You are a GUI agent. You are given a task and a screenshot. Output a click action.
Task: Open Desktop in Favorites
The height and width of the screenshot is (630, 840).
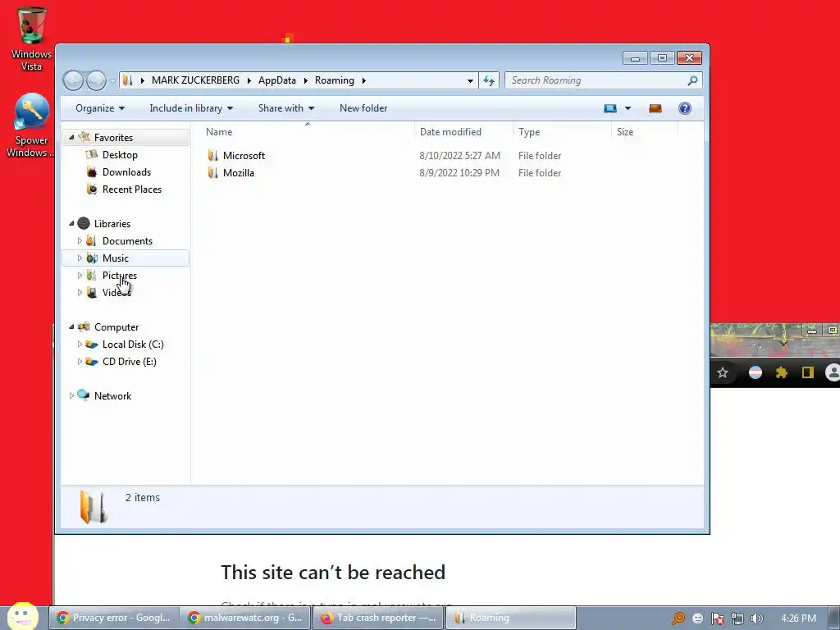coord(120,155)
